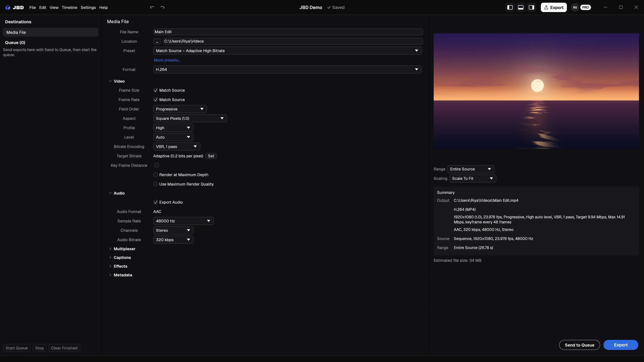The width and height of the screenshot is (644, 362).
Task: Click Set next to Target Bitrate
Action: point(211,156)
